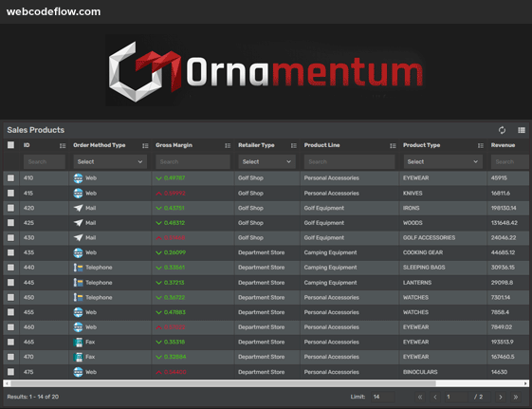Go to the previous results page

pyautogui.click(x=435, y=397)
